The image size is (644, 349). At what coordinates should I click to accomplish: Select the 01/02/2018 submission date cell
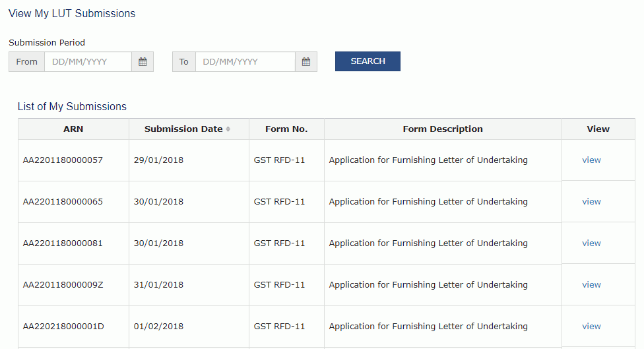click(158, 326)
